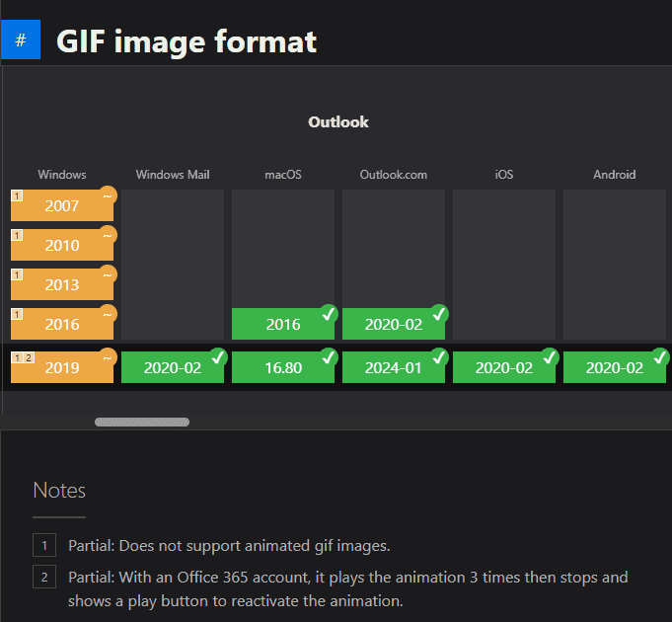Click checkmark badge on upper Outlook.com 2020-02 cell
This screenshot has height=622, width=672.
(439, 314)
